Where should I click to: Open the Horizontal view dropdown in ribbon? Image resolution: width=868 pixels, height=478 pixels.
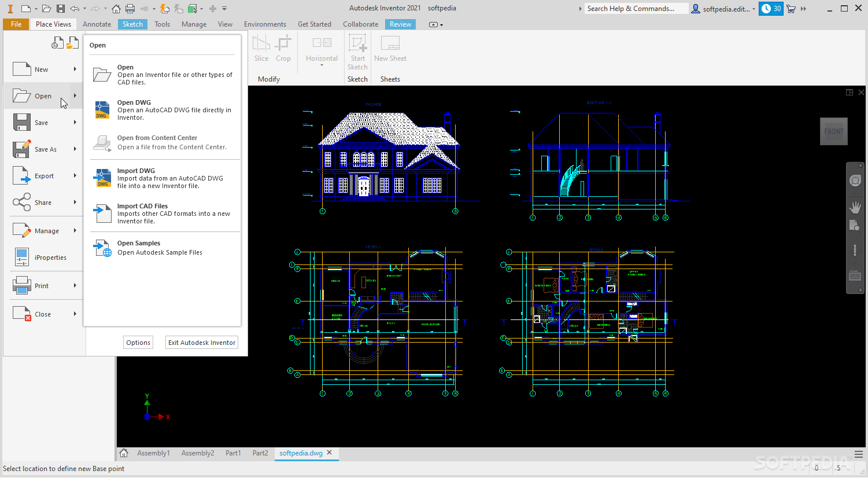click(x=322, y=65)
